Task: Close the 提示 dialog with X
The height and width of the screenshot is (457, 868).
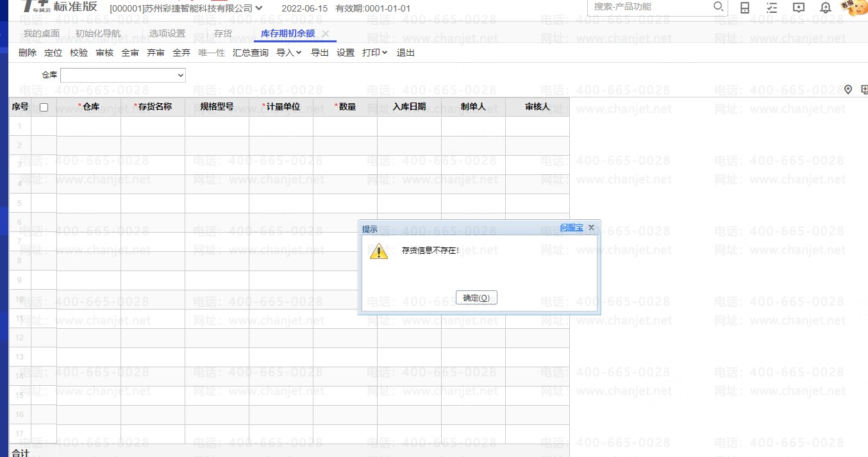Action: (x=591, y=228)
